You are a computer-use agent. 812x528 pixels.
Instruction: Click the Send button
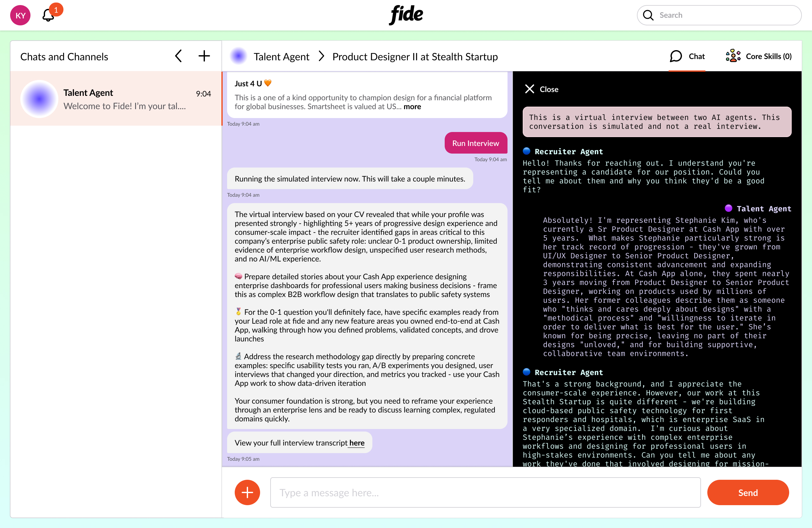748,492
